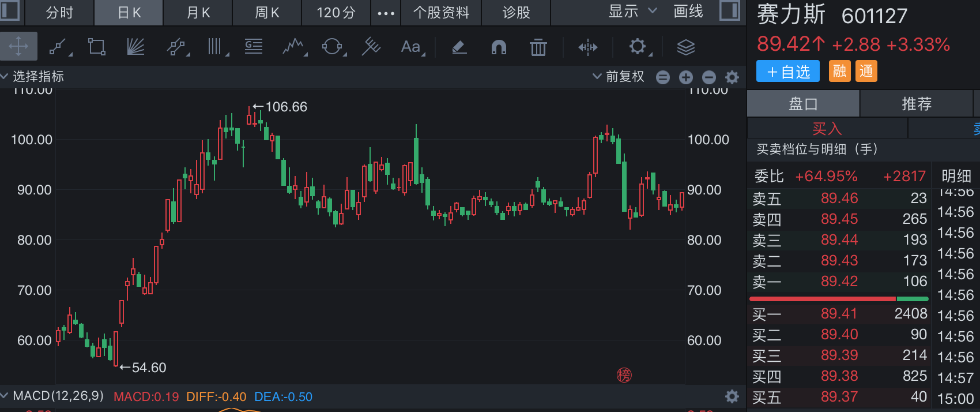Click the 榜 ranking badge on chart
980x412 pixels.
click(x=624, y=375)
